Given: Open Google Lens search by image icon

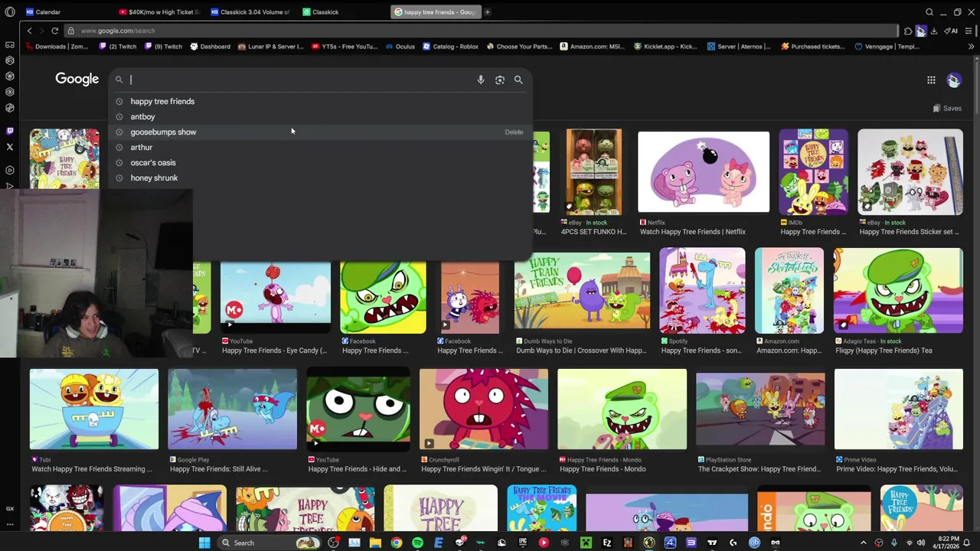Looking at the screenshot, I should tap(500, 80).
